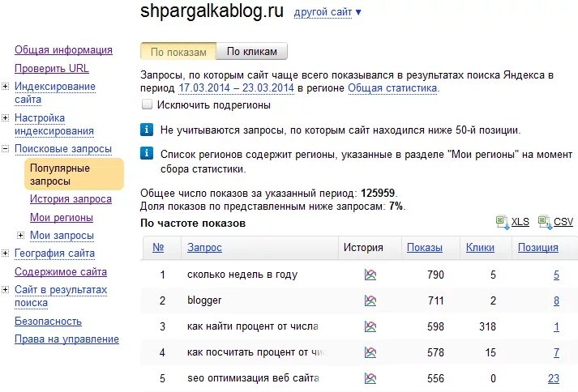This screenshot has height=392, width=578.
Task: Open the date range 17.03.2014 – 23.03.2014 link
Action: tap(236, 88)
